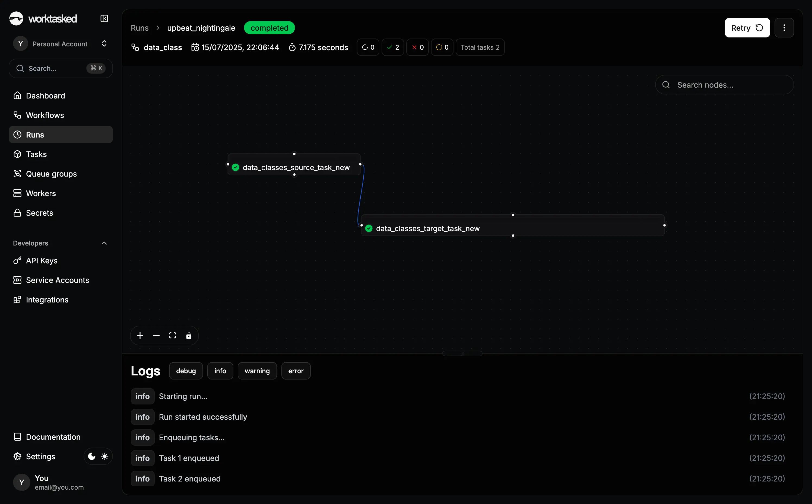Click the Runs breadcrumb link
Viewport: 812px width, 504px height.
[139, 28]
